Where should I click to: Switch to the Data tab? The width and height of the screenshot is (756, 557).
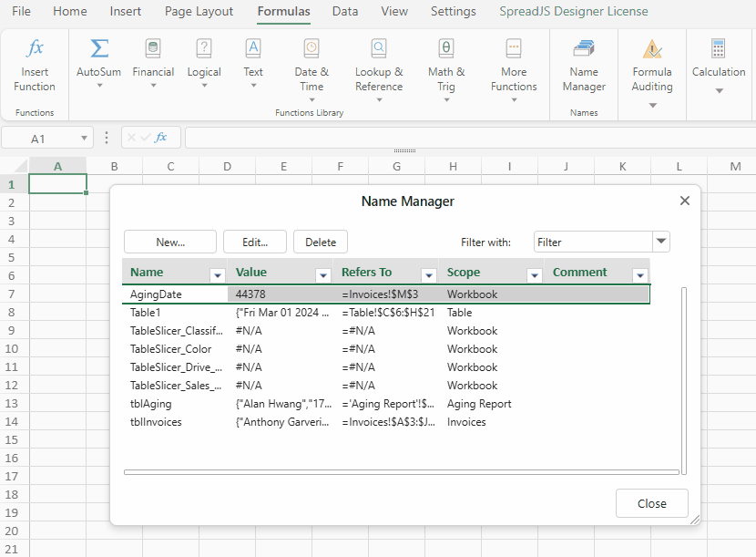(345, 11)
